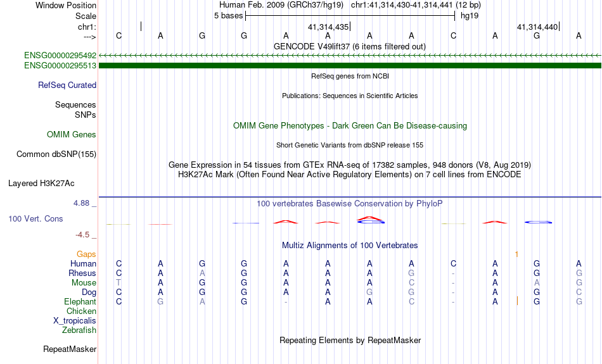Open Publications: Sequences in Scientific Articles title

click(350, 96)
